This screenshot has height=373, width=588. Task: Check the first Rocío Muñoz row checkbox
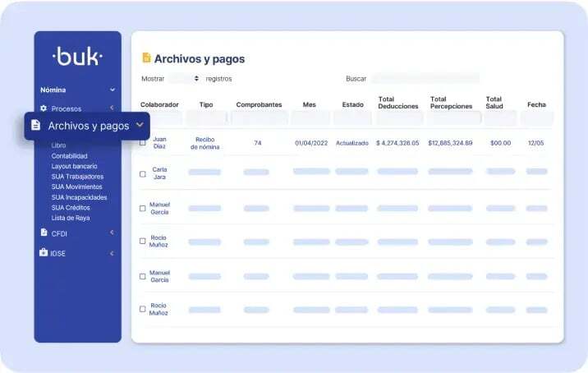point(143,241)
